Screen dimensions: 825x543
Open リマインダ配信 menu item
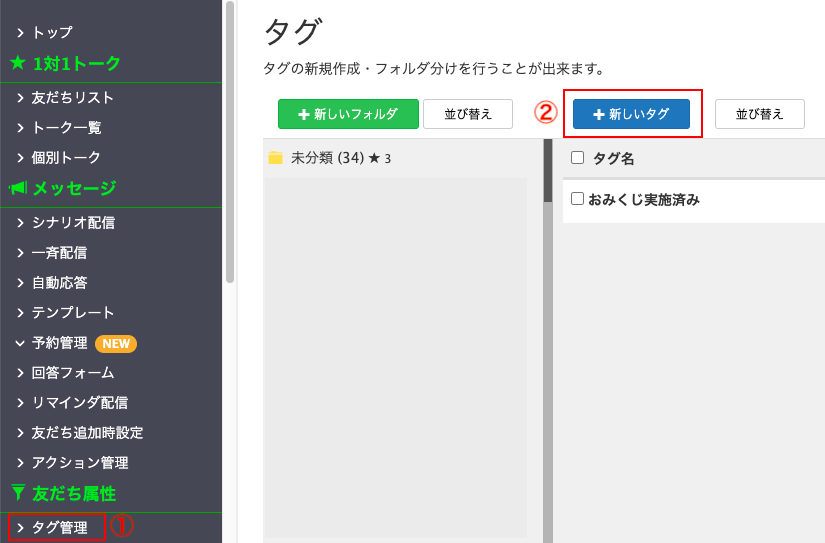click(79, 403)
